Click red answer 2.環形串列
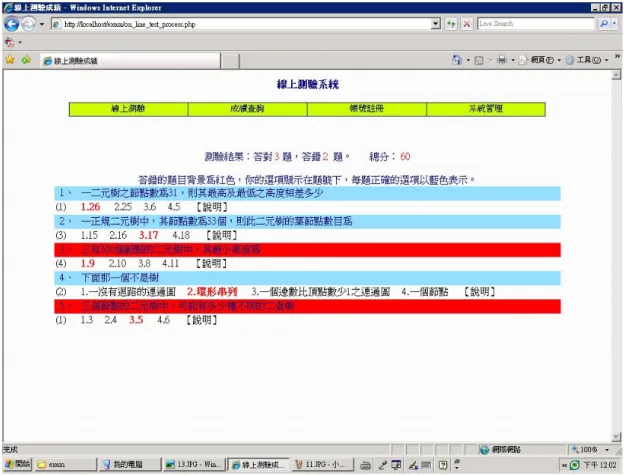 pos(212,292)
